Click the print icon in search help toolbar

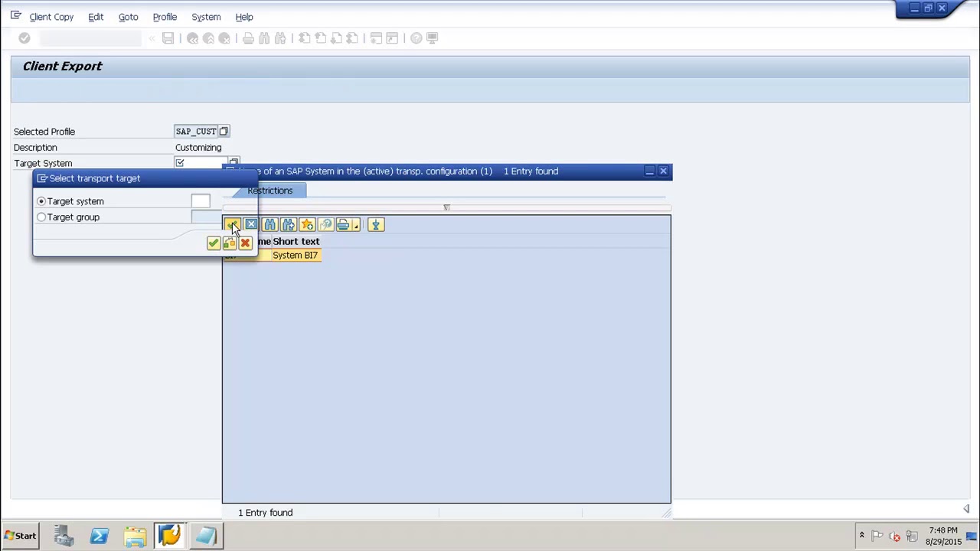pyautogui.click(x=343, y=224)
